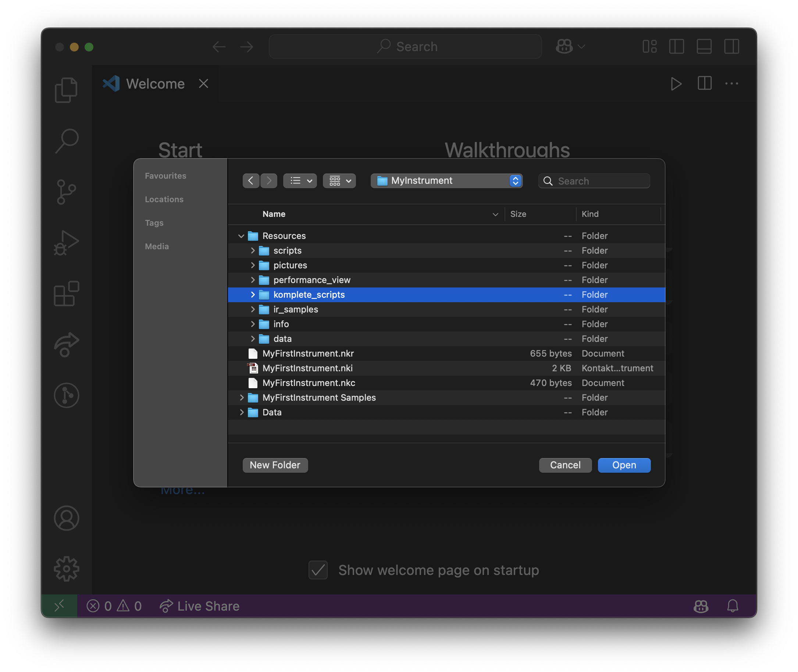Open the MyInstrument location popup
The image size is (798, 672).
tap(446, 180)
